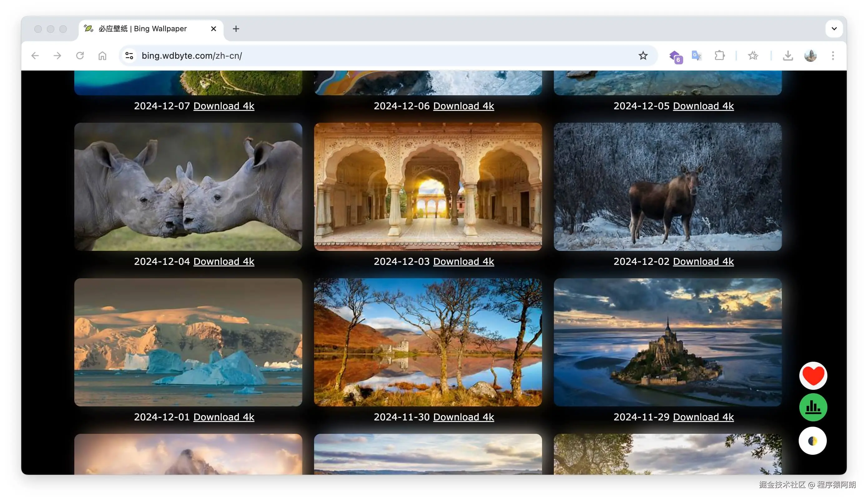The width and height of the screenshot is (868, 501).
Task: Click the red heart floating button
Action: coord(813,375)
